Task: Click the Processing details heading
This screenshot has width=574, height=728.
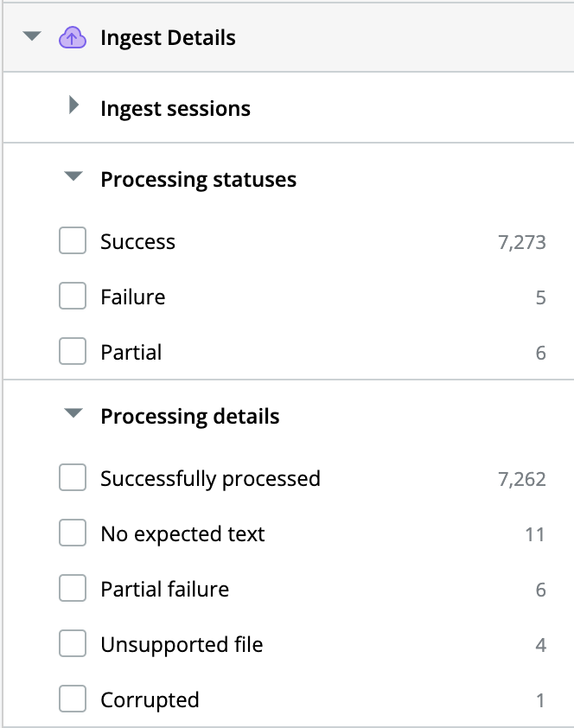Action: pyautogui.click(x=190, y=417)
